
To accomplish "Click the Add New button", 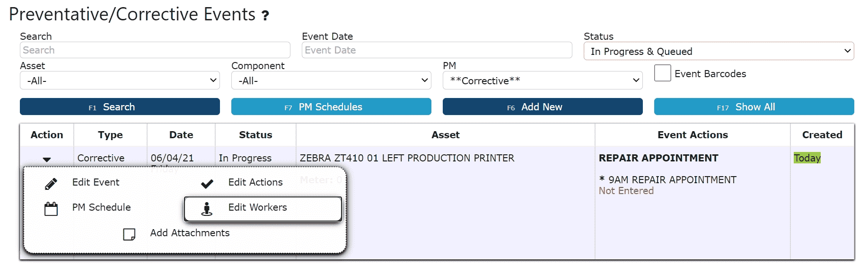I will tap(542, 107).
